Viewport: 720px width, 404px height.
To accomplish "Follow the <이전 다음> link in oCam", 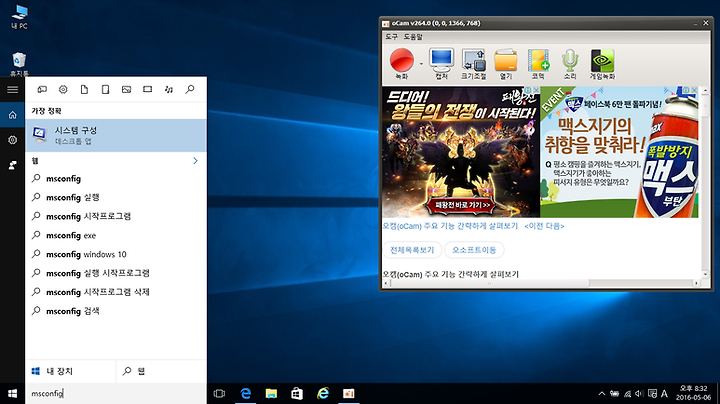I will [x=544, y=226].
